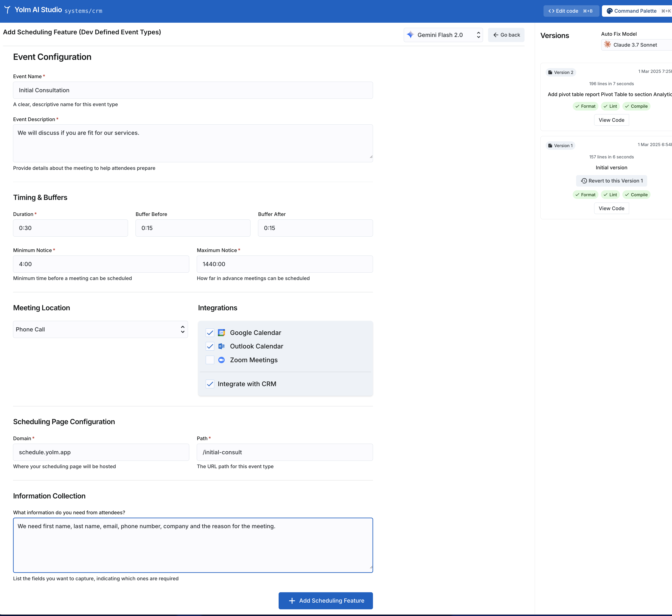
Task: Click into the Event Name input field
Action: (193, 90)
